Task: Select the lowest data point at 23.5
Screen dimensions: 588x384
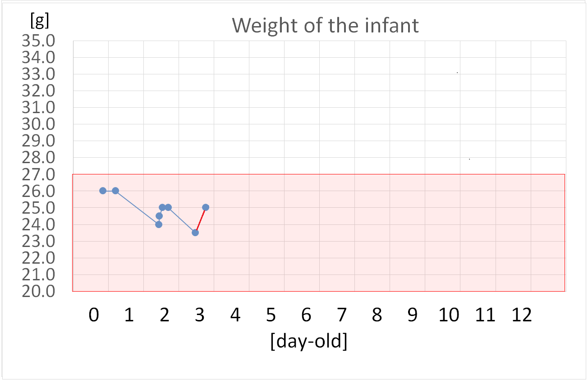Action: click(x=195, y=233)
